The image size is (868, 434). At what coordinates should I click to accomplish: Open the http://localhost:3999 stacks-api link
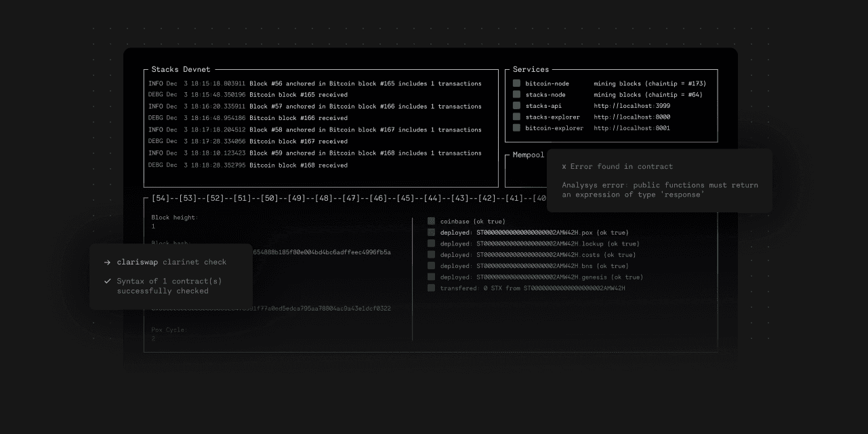click(632, 106)
